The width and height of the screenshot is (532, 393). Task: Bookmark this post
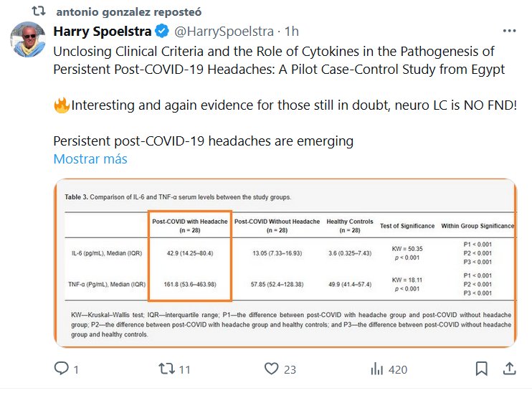(x=481, y=369)
